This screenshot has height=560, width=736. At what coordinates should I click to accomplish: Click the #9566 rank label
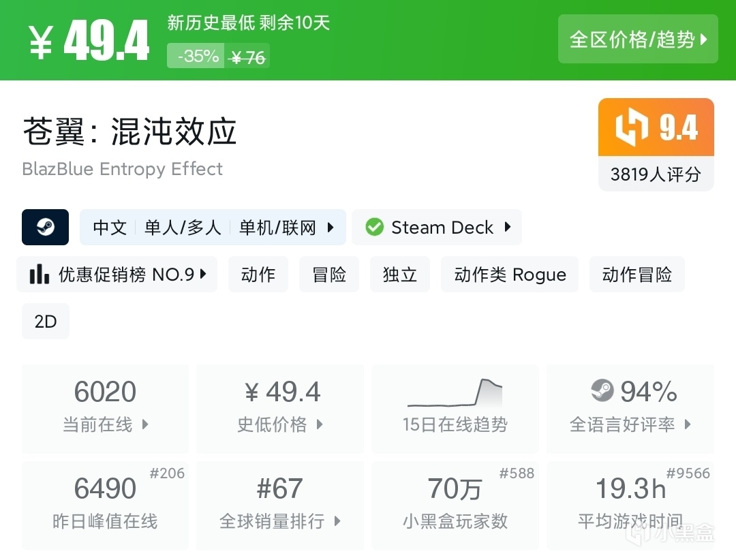[x=688, y=473]
